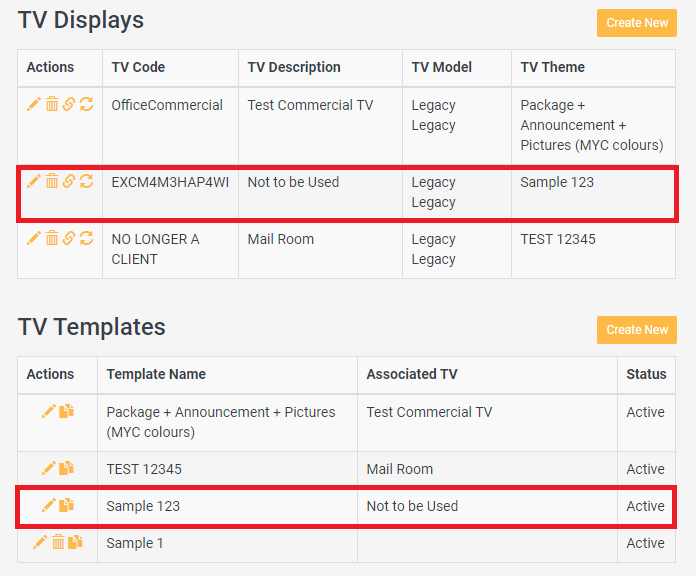Copy the Sample 1 template

click(75, 542)
